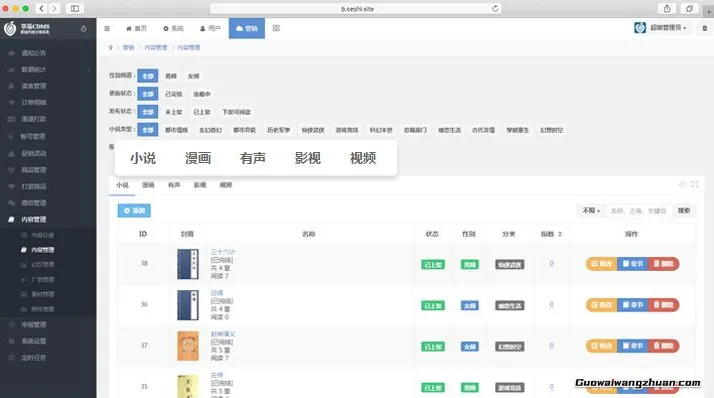The width and height of the screenshot is (714, 398).
Task: Go back in browser history
Action: (x=41, y=9)
